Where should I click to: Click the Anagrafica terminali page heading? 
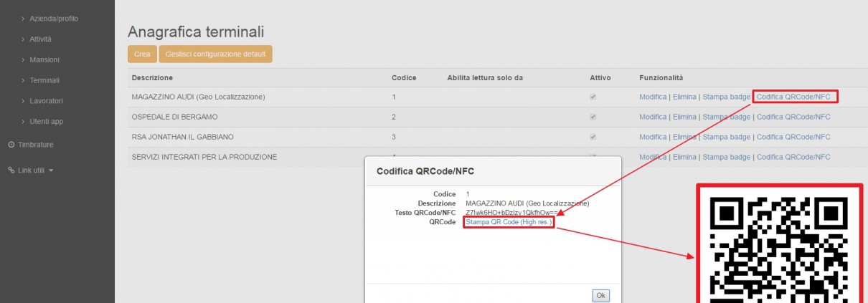(x=196, y=32)
